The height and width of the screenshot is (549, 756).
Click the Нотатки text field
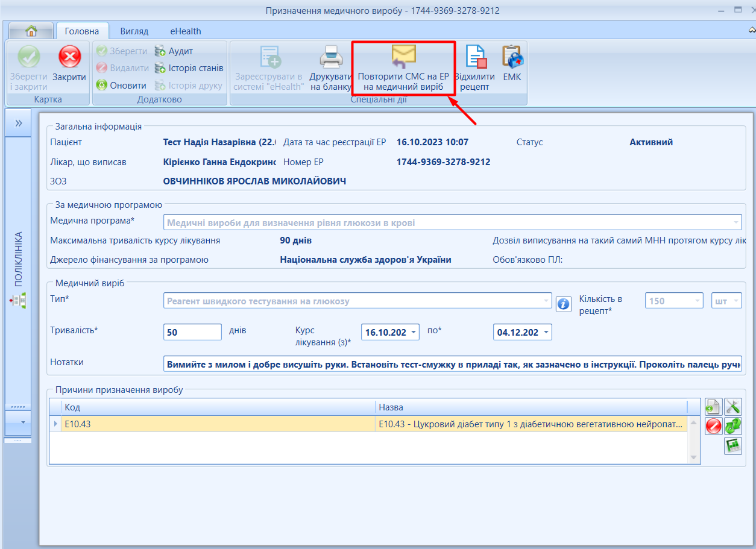tap(453, 364)
